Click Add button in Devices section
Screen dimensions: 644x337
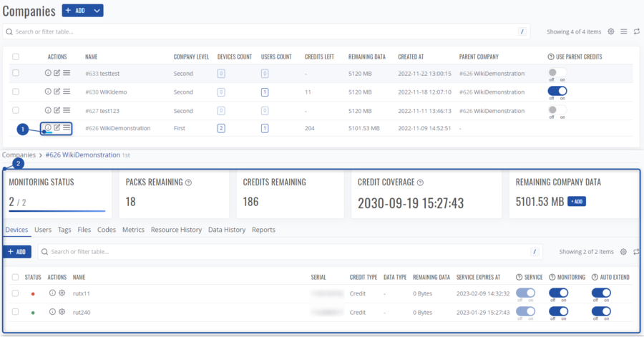pos(16,252)
